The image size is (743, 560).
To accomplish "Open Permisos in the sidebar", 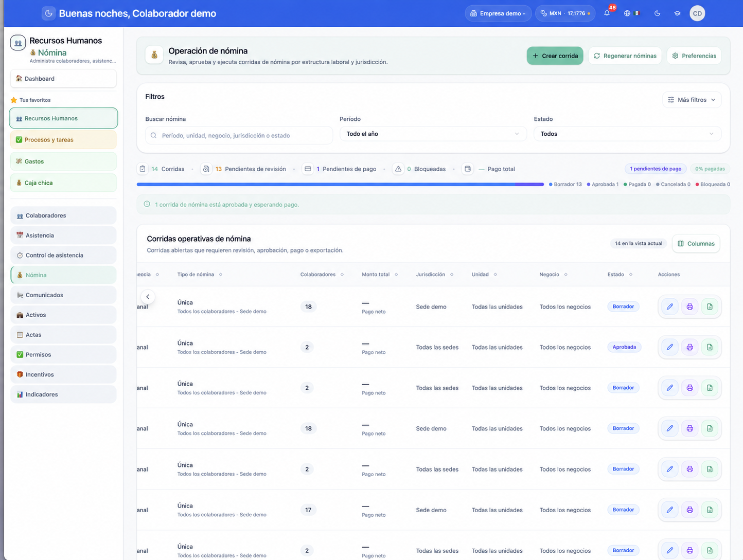I will (x=63, y=355).
